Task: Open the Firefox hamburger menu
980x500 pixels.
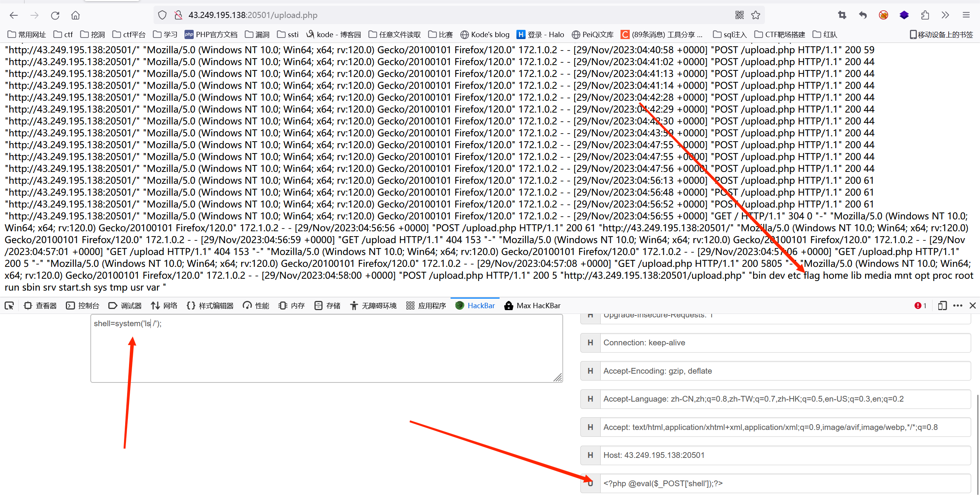Action: (966, 15)
